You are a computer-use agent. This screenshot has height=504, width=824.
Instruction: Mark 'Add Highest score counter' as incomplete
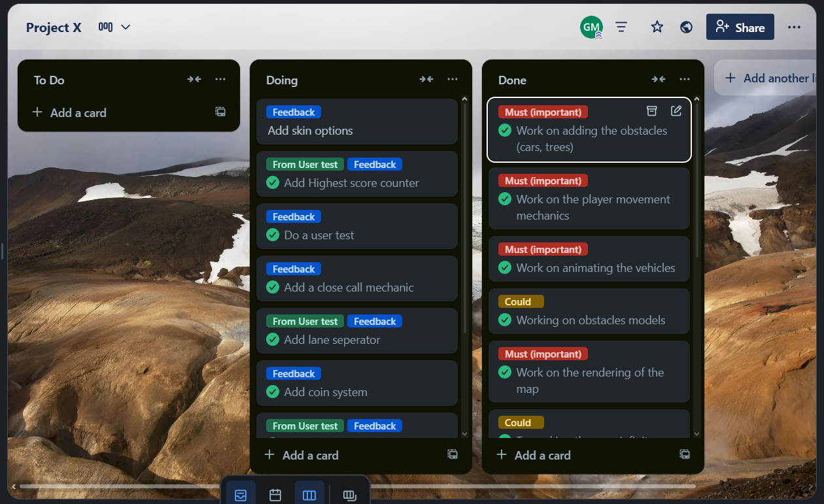pos(273,183)
